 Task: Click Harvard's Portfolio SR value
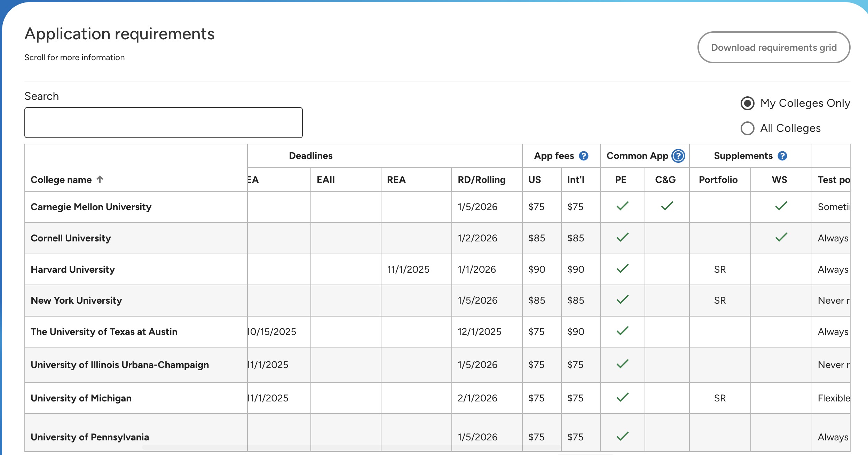720,270
